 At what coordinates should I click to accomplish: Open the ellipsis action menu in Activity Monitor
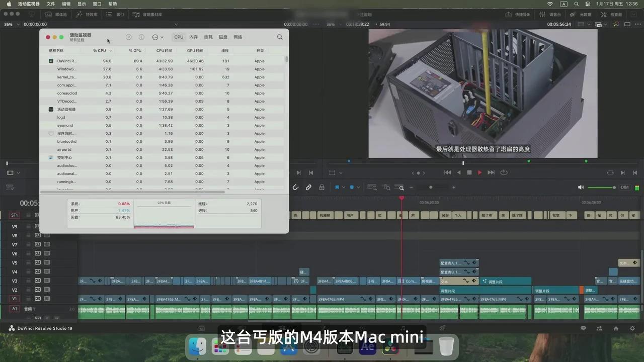point(157,37)
